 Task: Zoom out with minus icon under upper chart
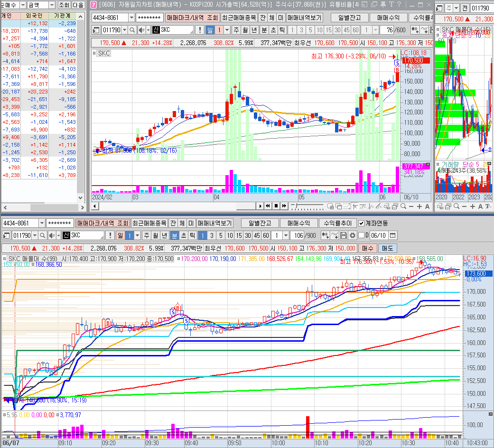tap(411, 206)
